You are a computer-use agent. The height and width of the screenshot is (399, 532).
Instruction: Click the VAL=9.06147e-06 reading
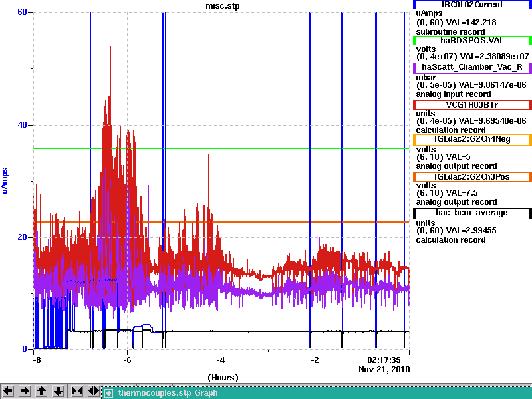point(492,85)
